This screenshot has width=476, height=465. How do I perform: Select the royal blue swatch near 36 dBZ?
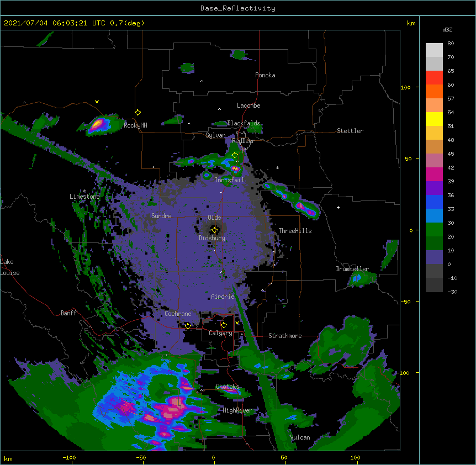[434, 202]
